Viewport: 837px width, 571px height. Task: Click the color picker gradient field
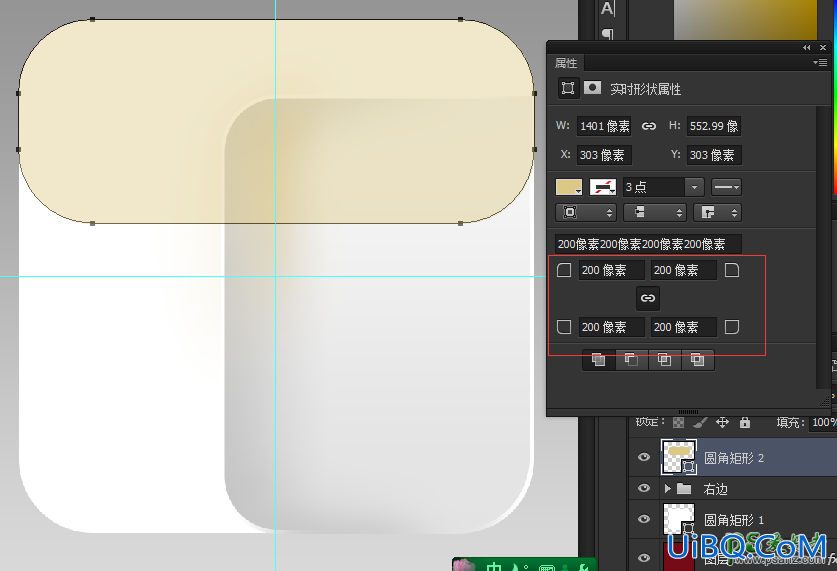tap(745, 20)
